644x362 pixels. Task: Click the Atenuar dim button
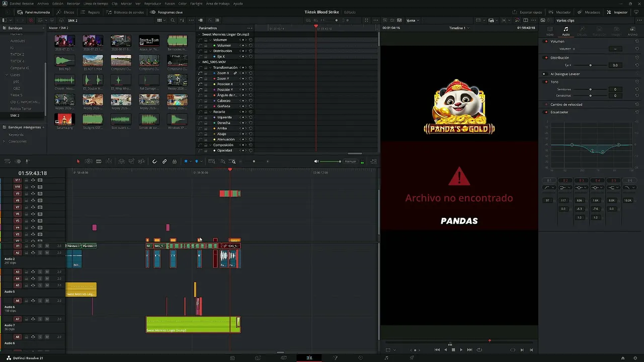click(x=351, y=161)
